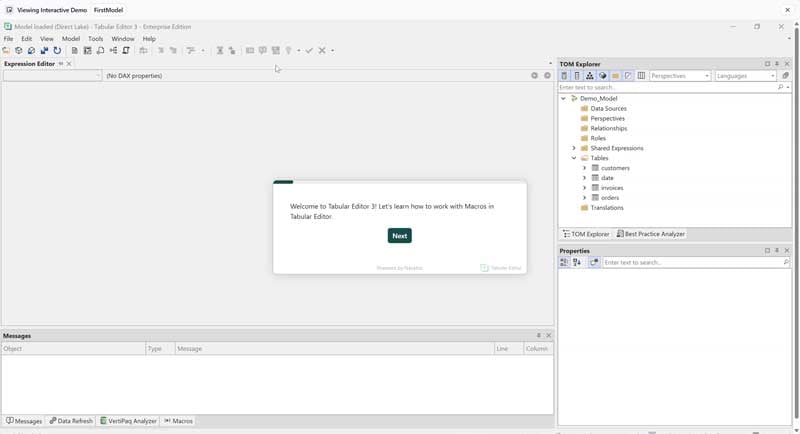Click the refresh arrow icon in main toolbar
This screenshot has height=434, width=800.
click(x=57, y=50)
